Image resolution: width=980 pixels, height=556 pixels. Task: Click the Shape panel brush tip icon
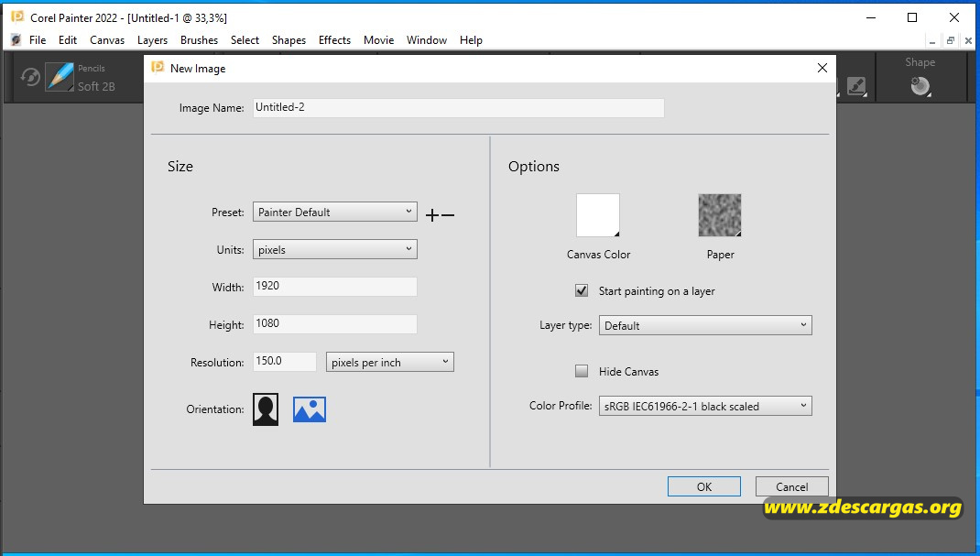pos(920,85)
